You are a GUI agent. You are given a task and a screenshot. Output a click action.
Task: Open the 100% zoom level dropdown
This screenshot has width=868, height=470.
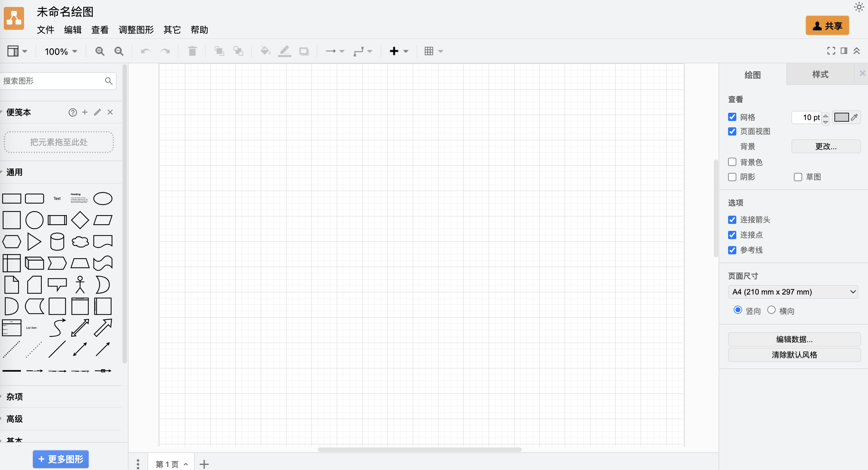click(61, 52)
